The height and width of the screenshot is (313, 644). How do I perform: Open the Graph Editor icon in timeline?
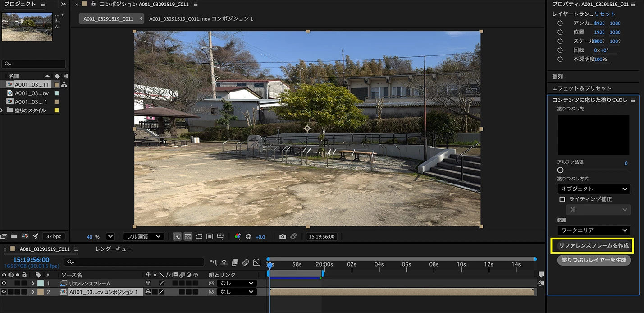(256, 262)
